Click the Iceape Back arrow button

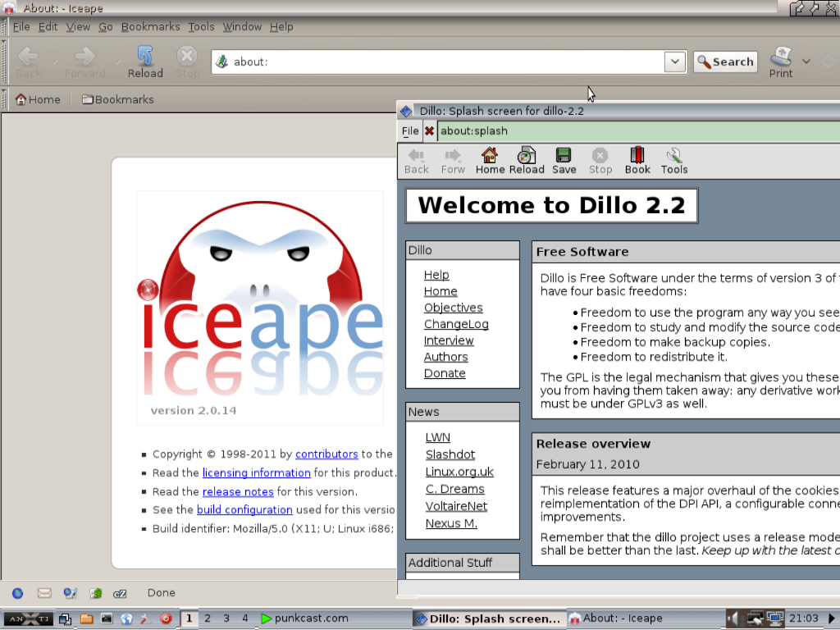[28, 62]
